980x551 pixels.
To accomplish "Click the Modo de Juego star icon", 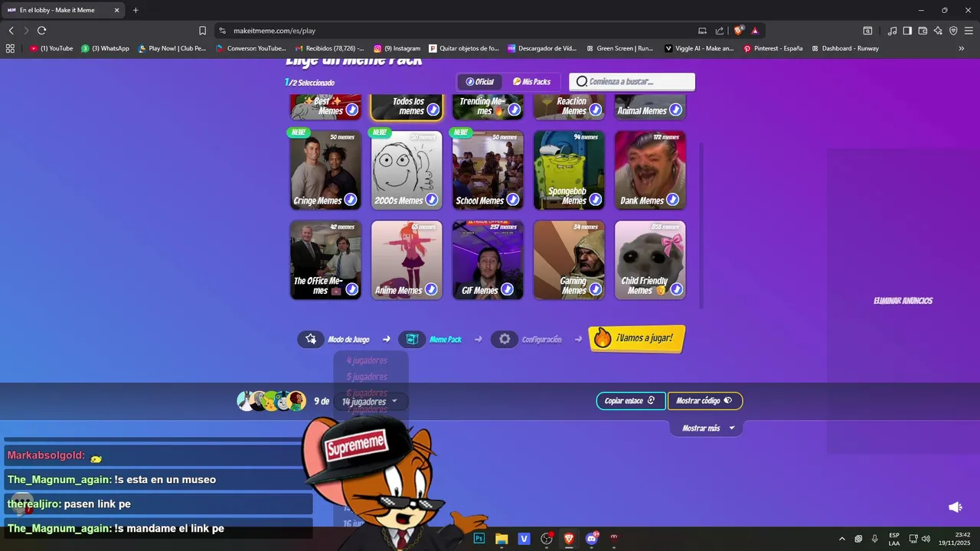I will (311, 339).
